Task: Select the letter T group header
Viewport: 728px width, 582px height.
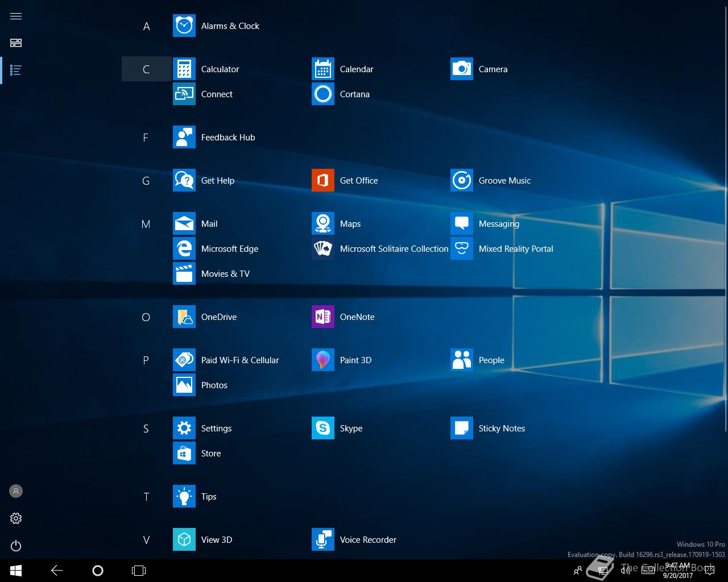Action: [x=146, y=497]
